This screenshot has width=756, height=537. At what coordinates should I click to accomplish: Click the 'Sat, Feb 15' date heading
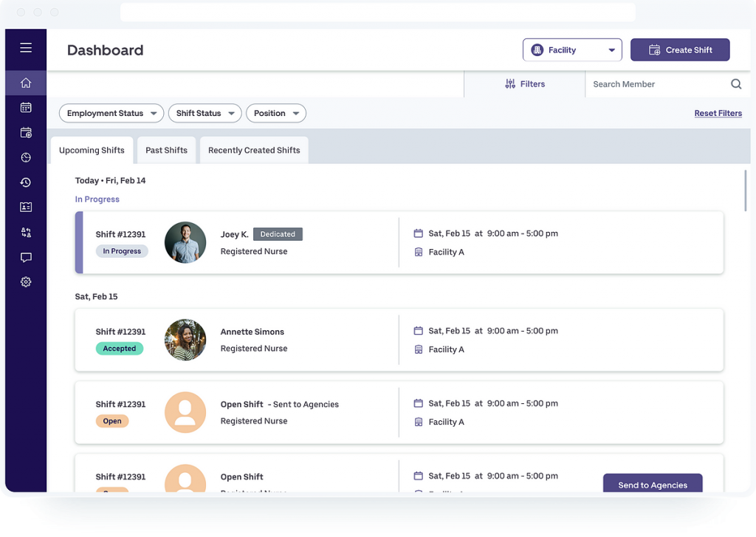(x=97, y=296)
